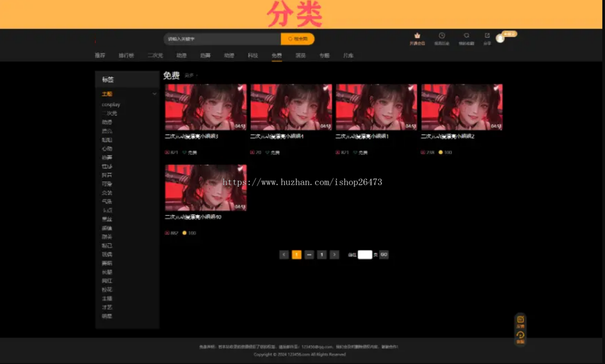Open the user avatar profile
The width and height of the screenshot is (605, 364).
(x=500, y=39)
